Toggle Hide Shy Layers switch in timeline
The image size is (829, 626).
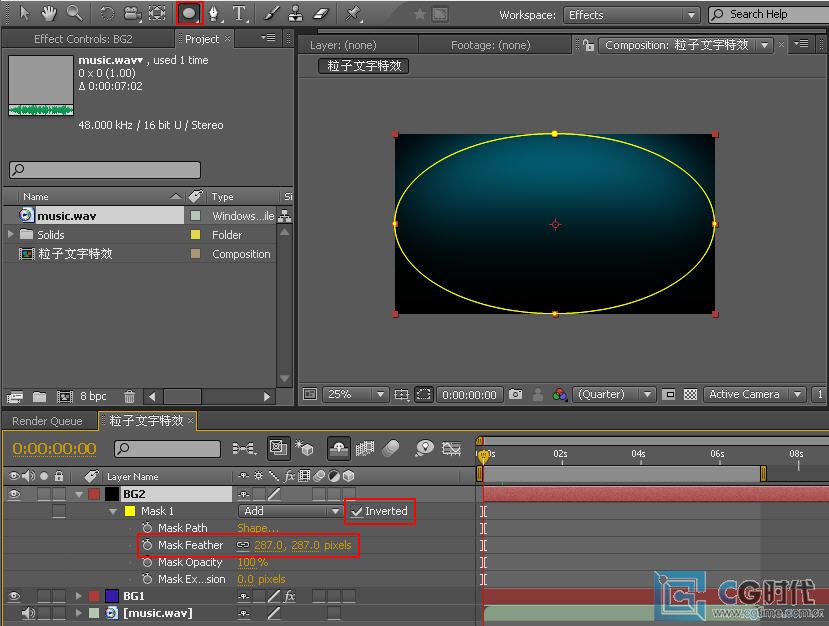coord(338,448)
